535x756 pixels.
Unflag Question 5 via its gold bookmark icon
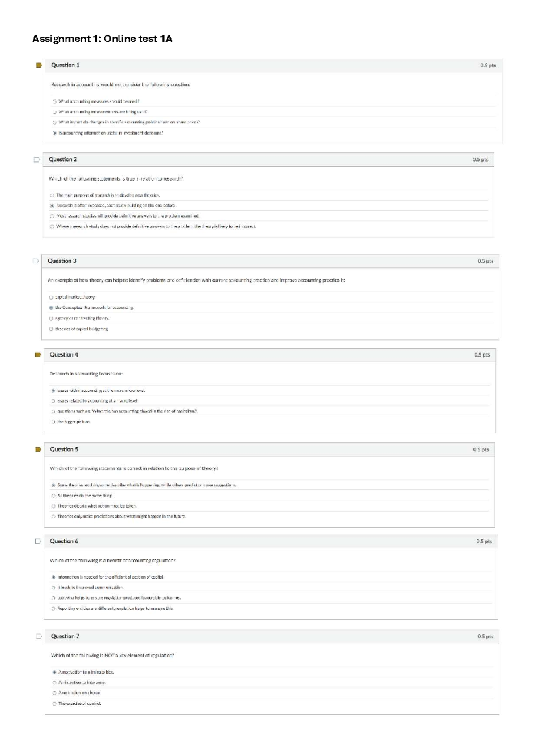coord(37,450)
